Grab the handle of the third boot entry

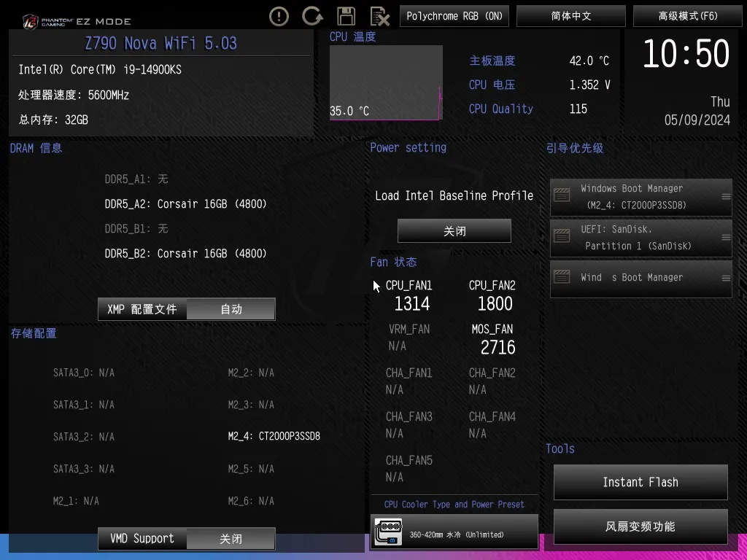pos(726,278)
